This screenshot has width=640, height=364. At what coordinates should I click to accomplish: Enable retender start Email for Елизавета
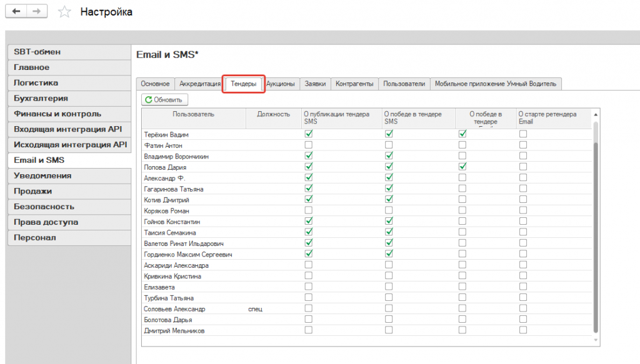pos(523,286)
